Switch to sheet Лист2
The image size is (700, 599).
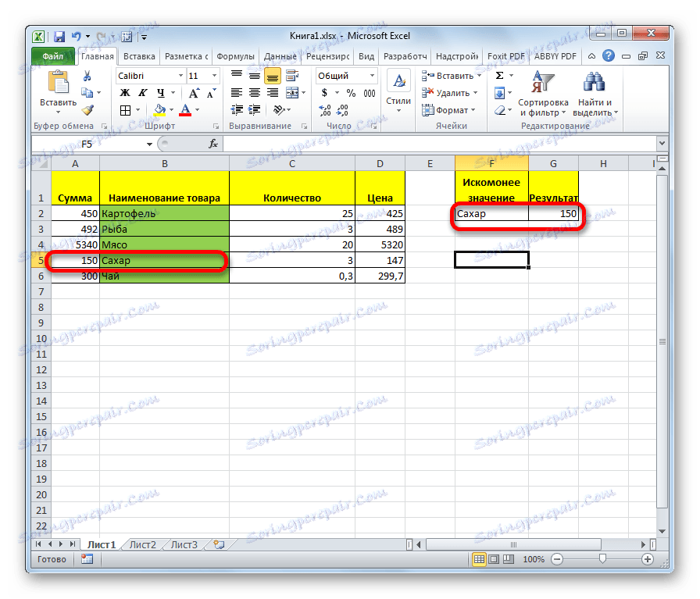[142, 544]
